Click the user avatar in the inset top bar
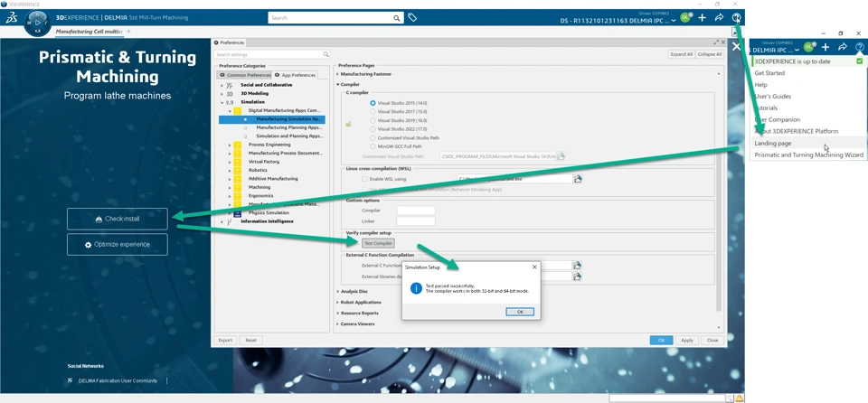The width and height of the screenshot is (868, 403). 808,46
